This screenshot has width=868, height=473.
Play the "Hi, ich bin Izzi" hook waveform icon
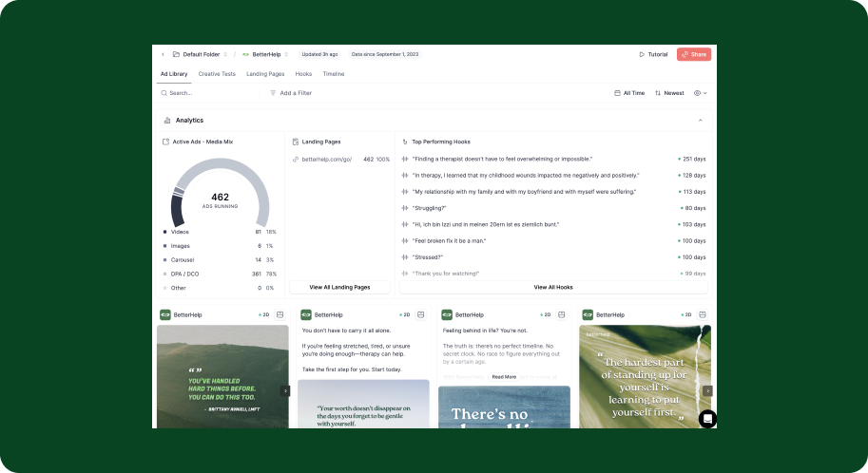[x=405, y=224]
